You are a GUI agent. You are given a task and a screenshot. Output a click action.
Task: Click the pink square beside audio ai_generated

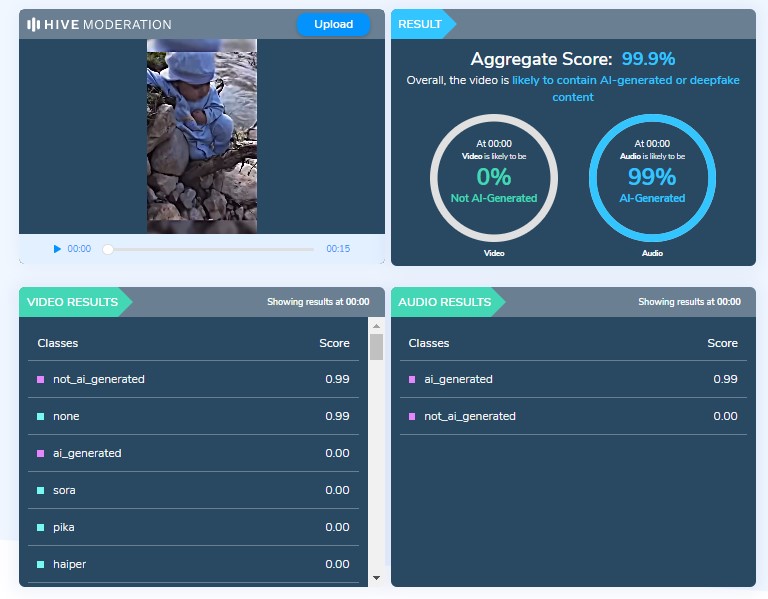pos(413,380)
